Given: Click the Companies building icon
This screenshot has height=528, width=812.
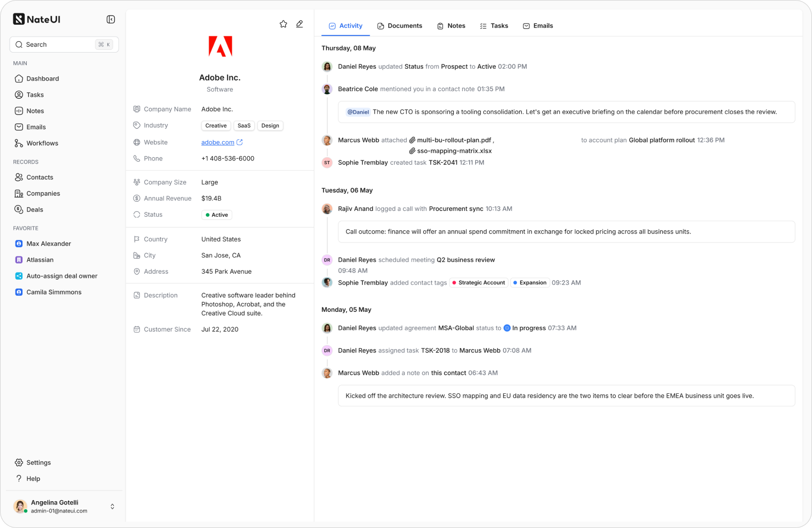Looking at the screenshot, I should click(x=19, y=193).
